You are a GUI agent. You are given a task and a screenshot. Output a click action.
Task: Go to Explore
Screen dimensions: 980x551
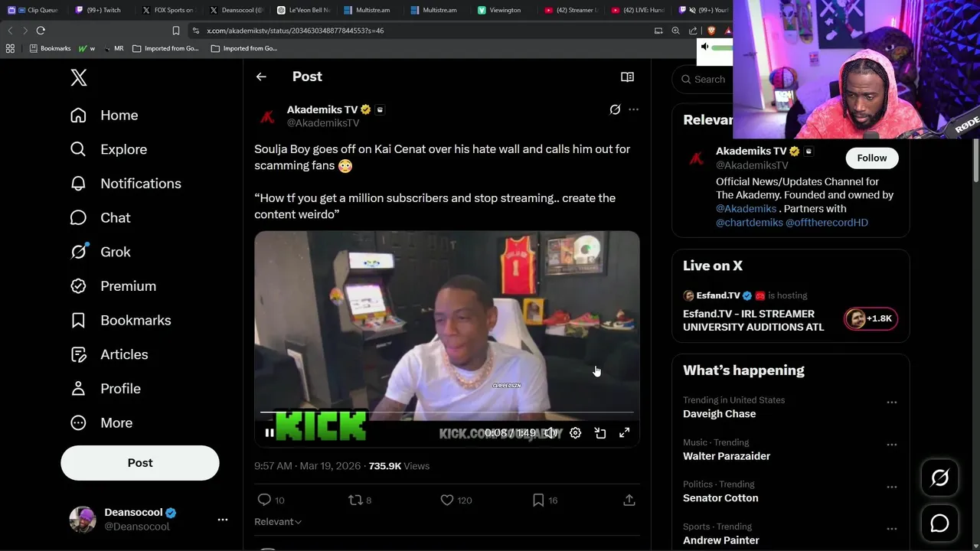click(x=109, y=149)
